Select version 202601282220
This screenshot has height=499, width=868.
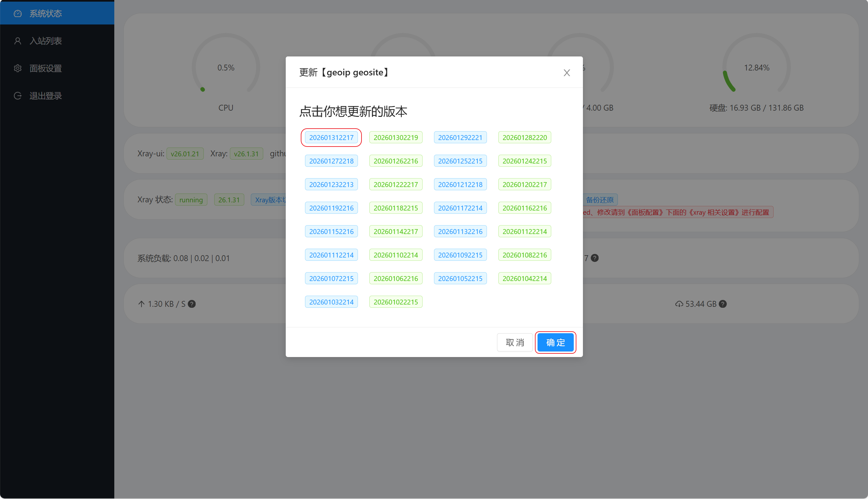tap(524, 137)
